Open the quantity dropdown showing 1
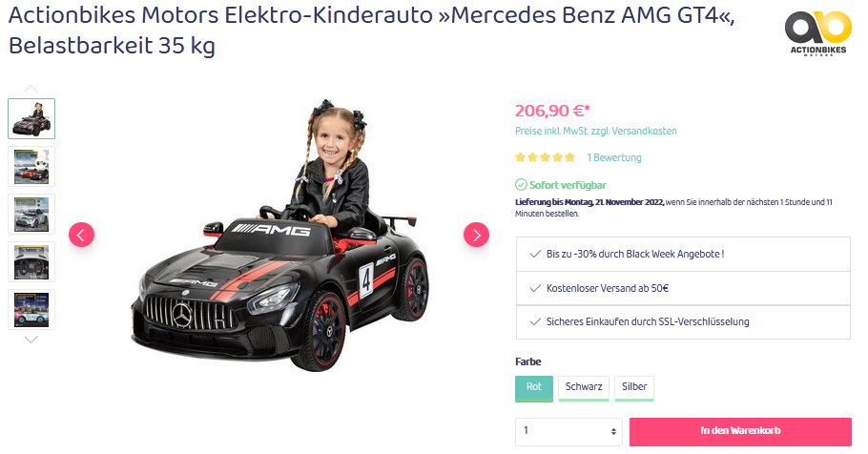Screen dimensions: 868x454 coord(568,432)
